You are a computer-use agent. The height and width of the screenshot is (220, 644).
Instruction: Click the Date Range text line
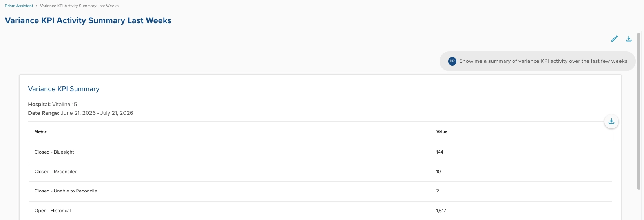pos(80,113)
